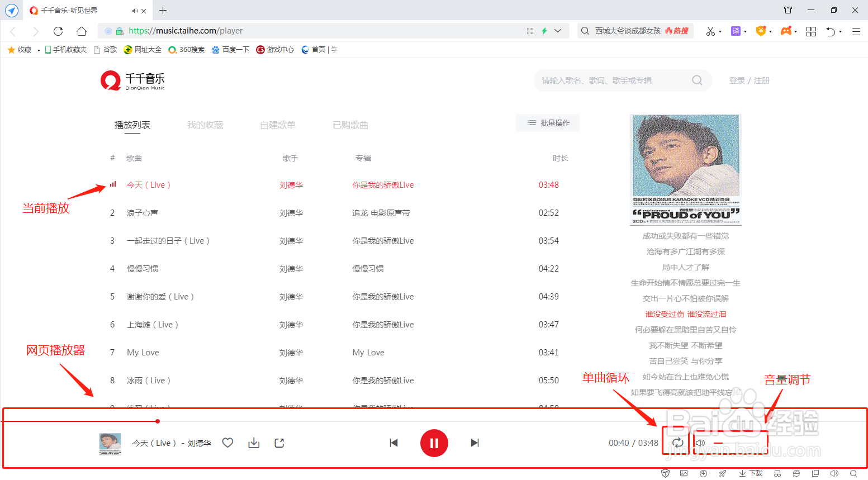Open the orange shield wallet icon
868x480 pixels.
[761, 31]
